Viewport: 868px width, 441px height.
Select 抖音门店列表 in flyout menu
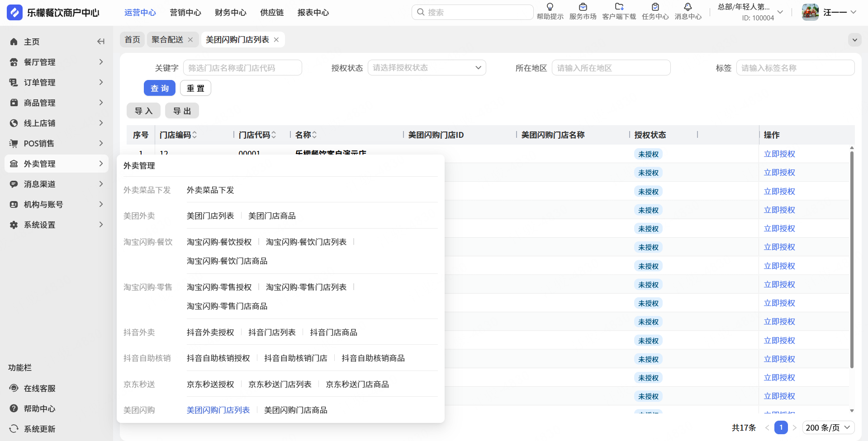pos(272,333)
